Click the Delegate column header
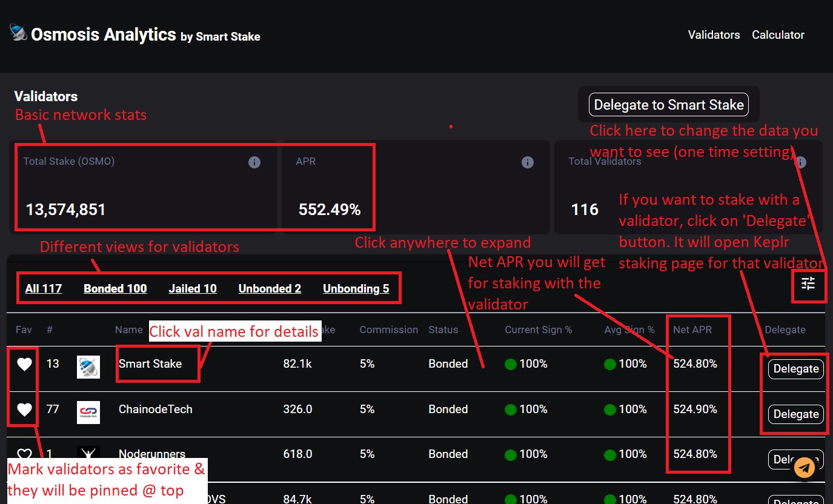Viewport: 833px width, 504px height. click(x=785, y=330)
